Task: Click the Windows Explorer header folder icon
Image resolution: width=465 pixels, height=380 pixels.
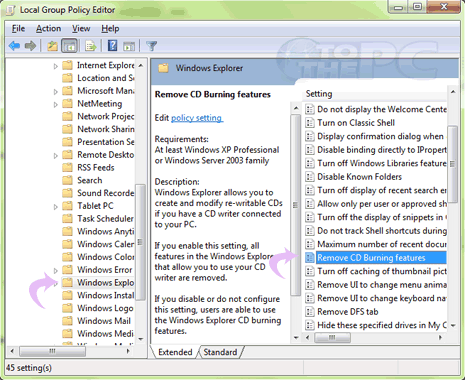Action: click(163, 68)
